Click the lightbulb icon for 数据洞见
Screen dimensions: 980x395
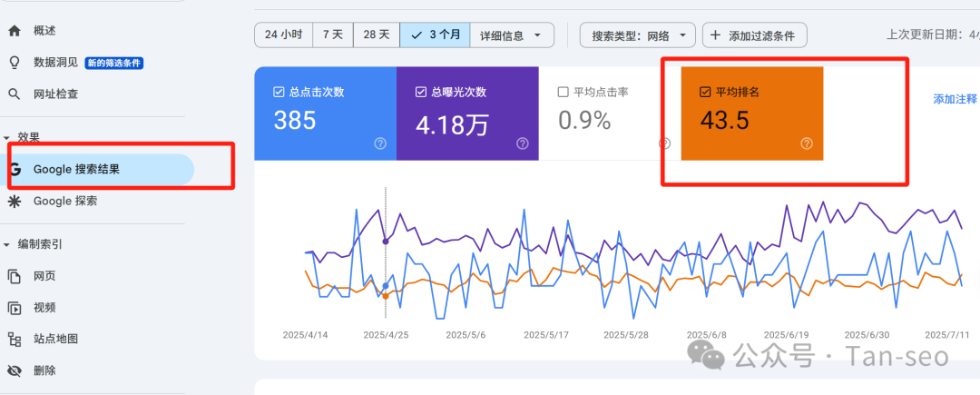coord(15,63)
